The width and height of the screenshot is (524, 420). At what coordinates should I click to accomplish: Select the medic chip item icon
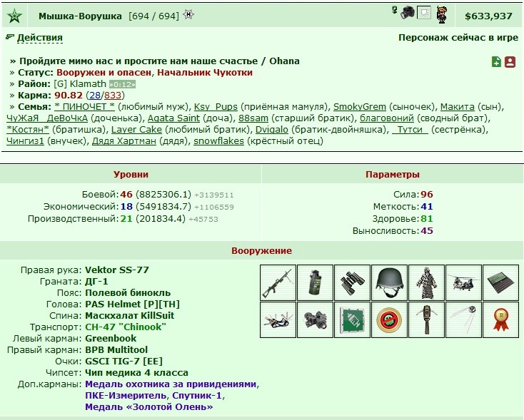[352, 320]
